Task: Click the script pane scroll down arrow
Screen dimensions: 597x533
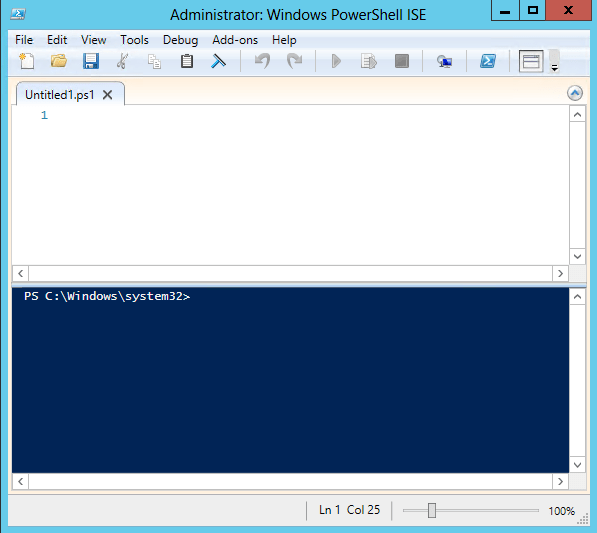Action: point(577,256)
